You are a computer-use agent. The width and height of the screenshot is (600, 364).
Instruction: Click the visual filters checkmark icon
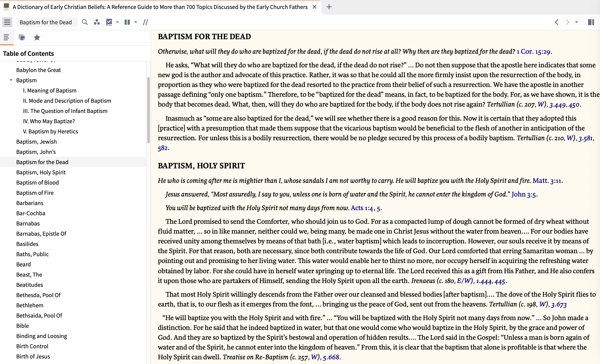109,22
